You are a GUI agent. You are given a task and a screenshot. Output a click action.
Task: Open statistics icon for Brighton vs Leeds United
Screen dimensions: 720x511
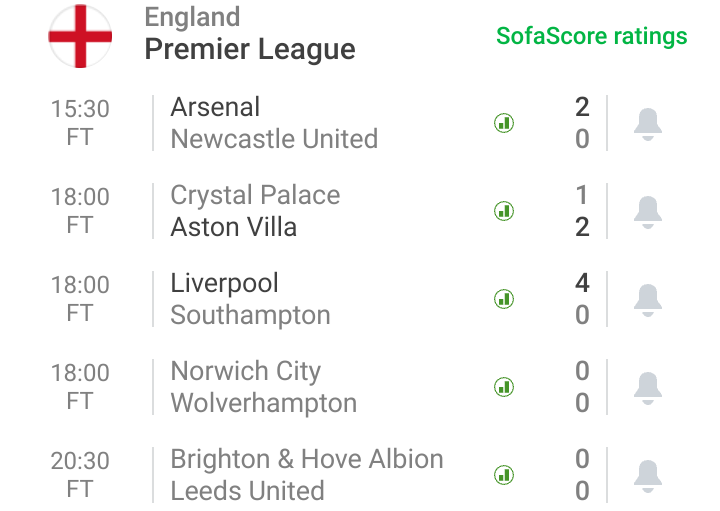coord(504,475)
